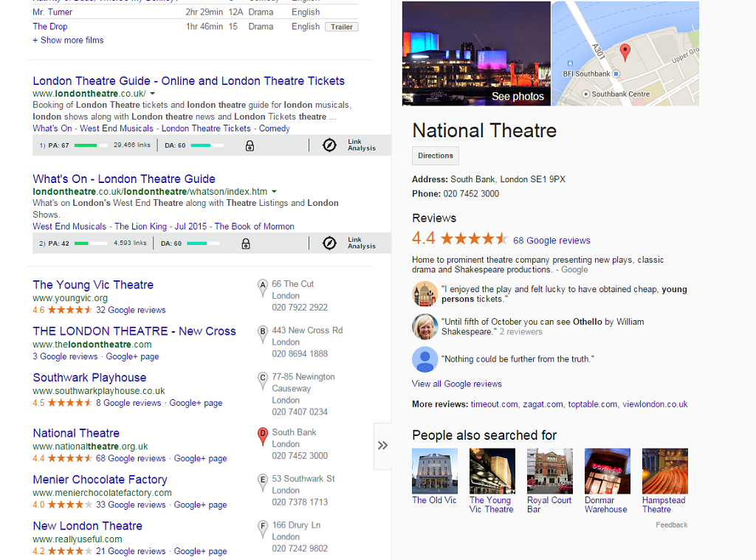Open 32 Google reviews for Young Vic
Screen dimensions: 756x560
click(x=131, y=310)
